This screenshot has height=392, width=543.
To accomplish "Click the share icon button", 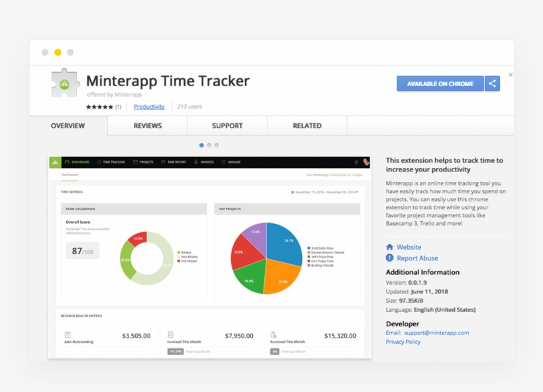I will (x=492, y=83).
